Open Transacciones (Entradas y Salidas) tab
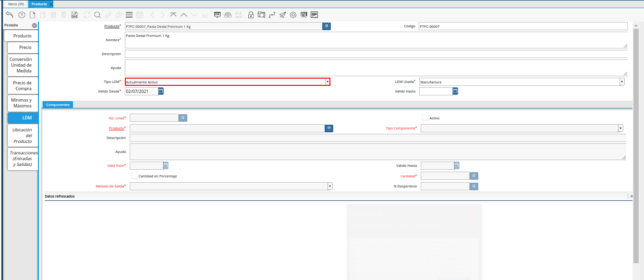 click(x=23, y=159)
